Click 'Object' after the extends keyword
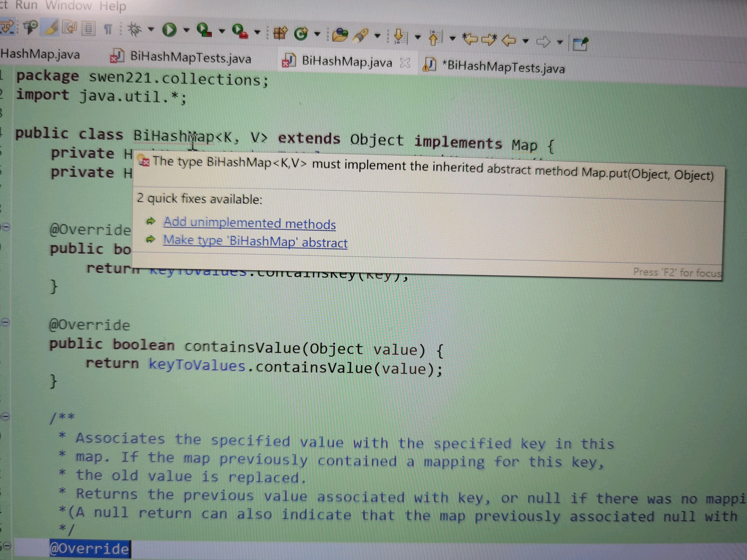 click(377, 140)
